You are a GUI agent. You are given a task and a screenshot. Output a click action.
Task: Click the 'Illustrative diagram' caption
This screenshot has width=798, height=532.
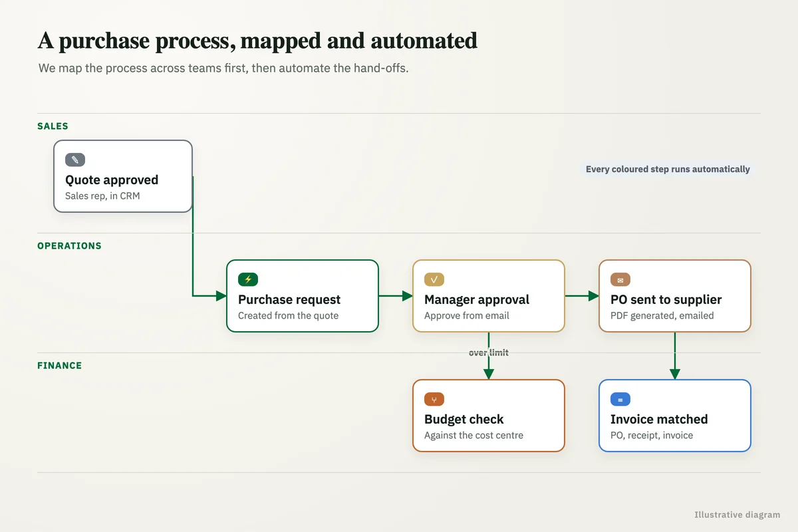click(737, 515)
